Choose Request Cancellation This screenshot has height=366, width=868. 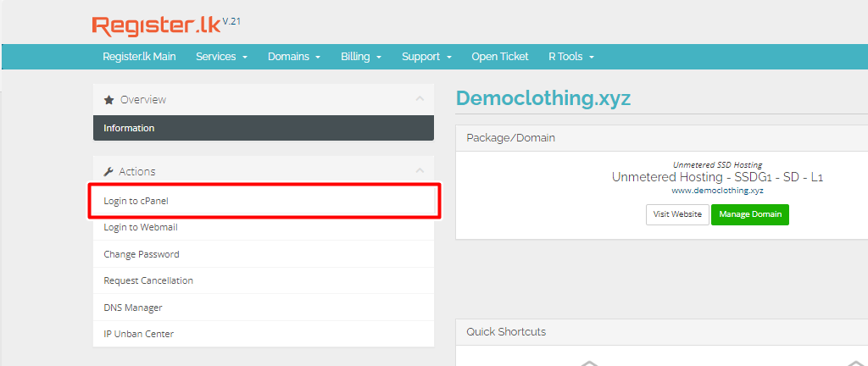click(264, 280)
